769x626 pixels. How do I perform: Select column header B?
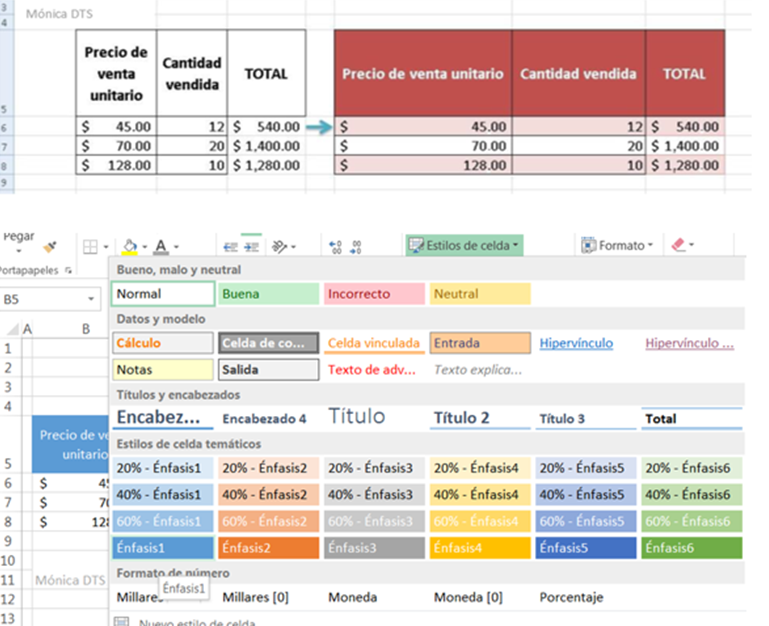coord(86,329)
